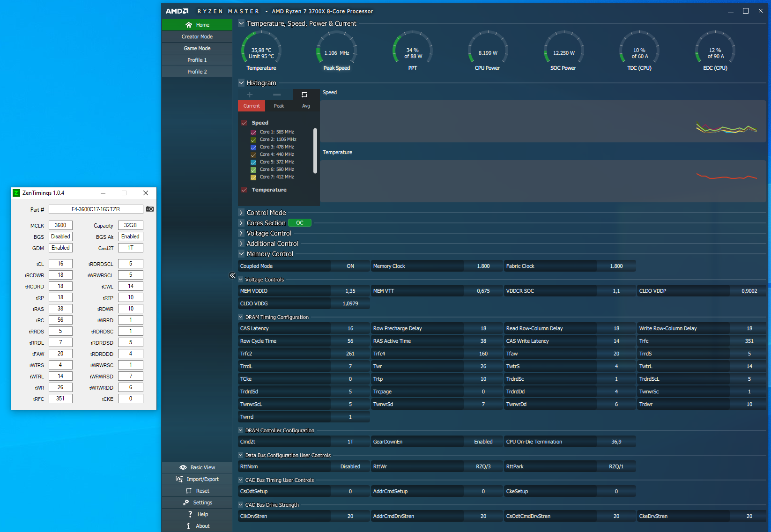Click the CPU Power gauge dial
Image resolution: width=771 pixels, height=532 pixels.
coord(488,48)
